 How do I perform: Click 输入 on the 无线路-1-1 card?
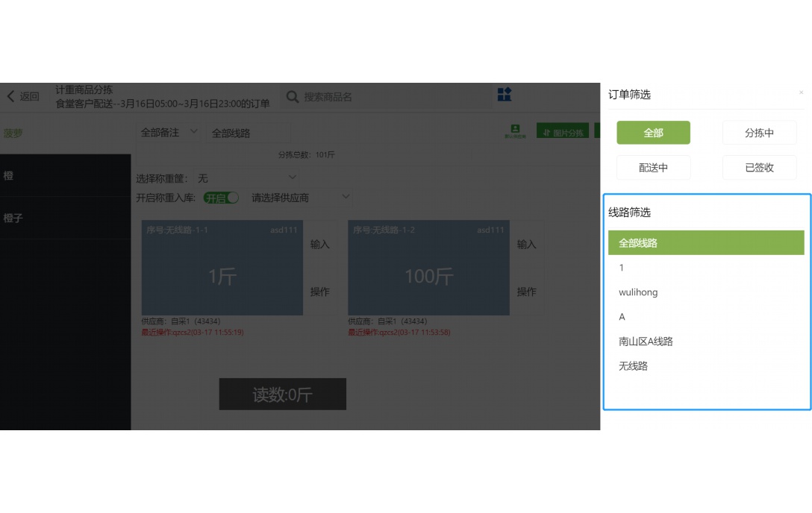(x=320, y=244)
